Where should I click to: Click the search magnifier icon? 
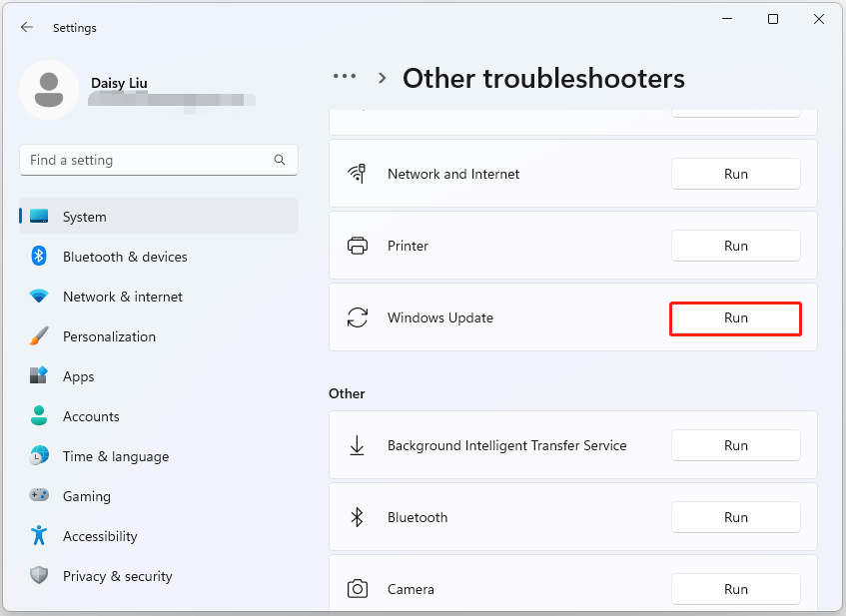pos(280,160)
